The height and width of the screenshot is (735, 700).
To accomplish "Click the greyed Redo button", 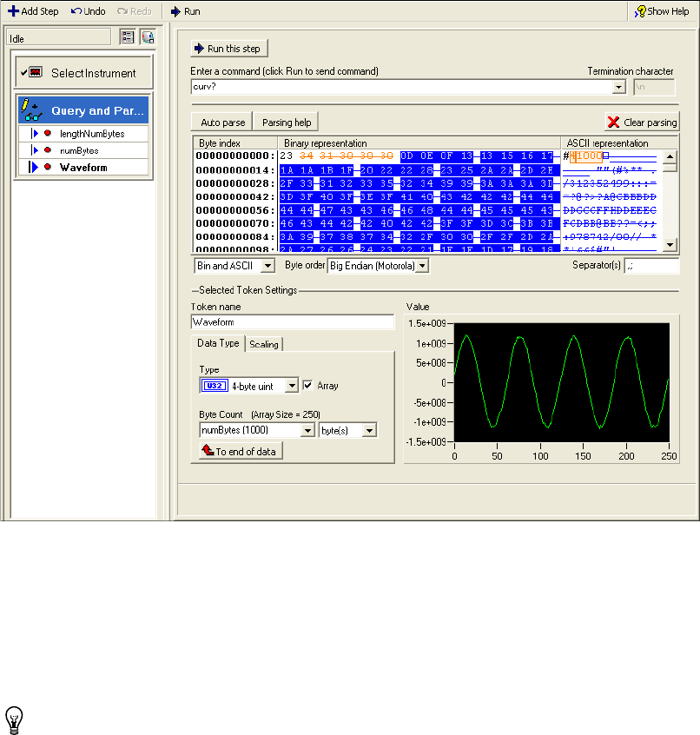I will click(x=134, y=11).
